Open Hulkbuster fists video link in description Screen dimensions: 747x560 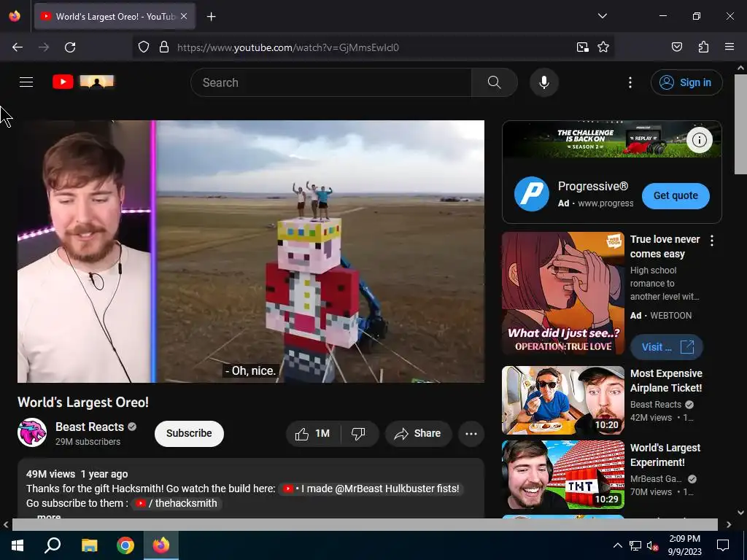[371, 489]
